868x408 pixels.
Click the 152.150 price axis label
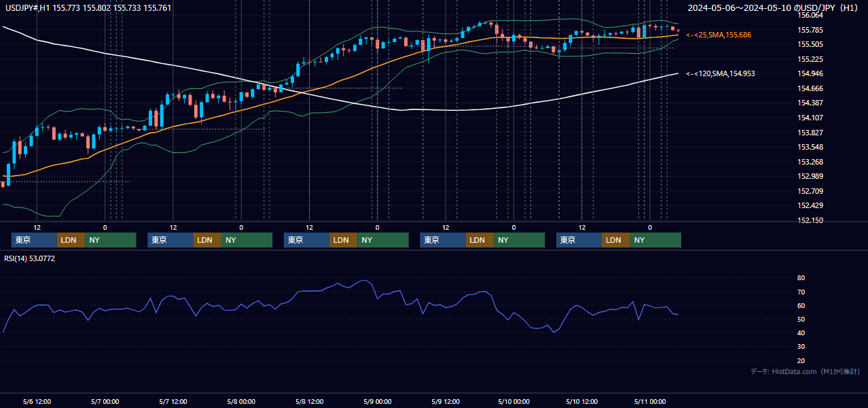pos(811,220)
